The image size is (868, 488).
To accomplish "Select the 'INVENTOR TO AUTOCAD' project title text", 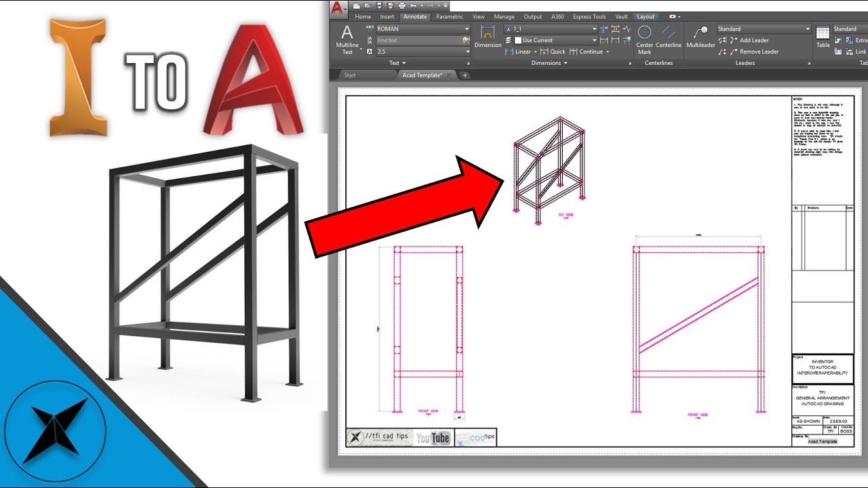I will tap(822, 365).
